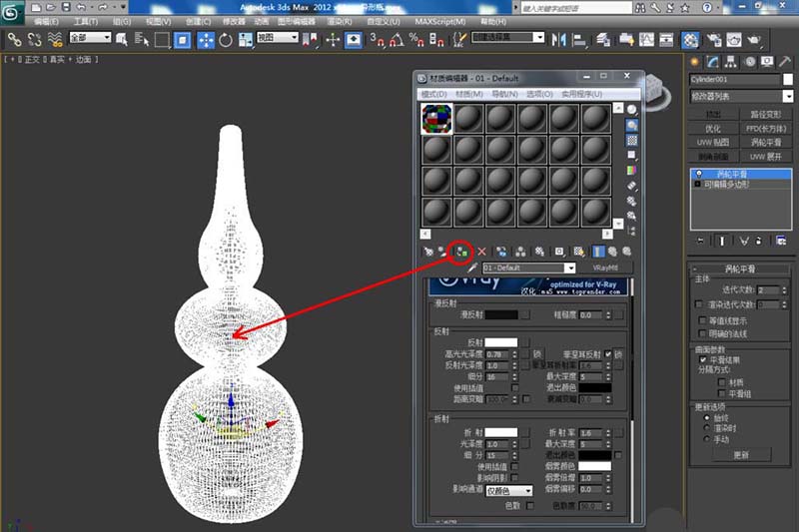Toggle the Fresnel reflection checkbox
799x532 pixels.
pyautogui.click(x=607, y=354)
